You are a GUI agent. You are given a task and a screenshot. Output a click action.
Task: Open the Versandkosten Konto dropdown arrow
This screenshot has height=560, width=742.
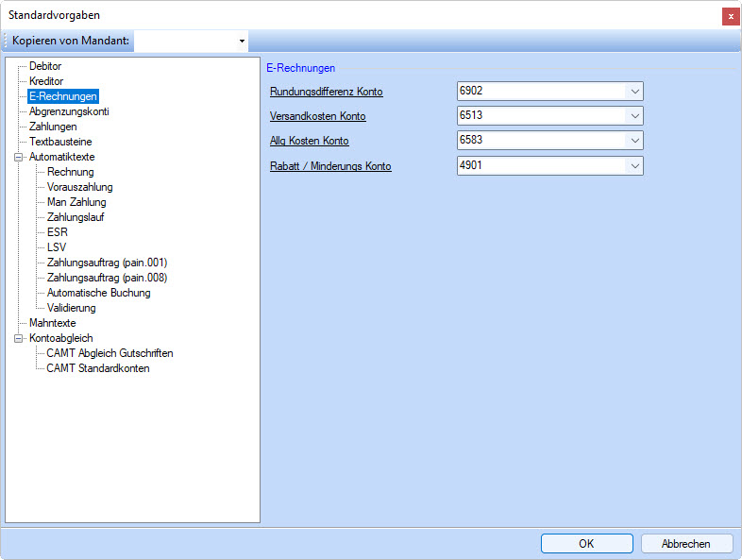pos(634,116)
